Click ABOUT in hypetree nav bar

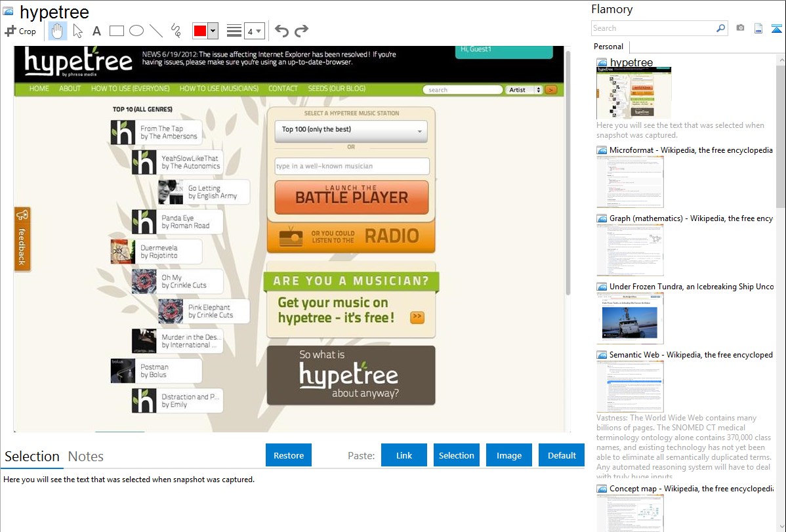[70, 89]
